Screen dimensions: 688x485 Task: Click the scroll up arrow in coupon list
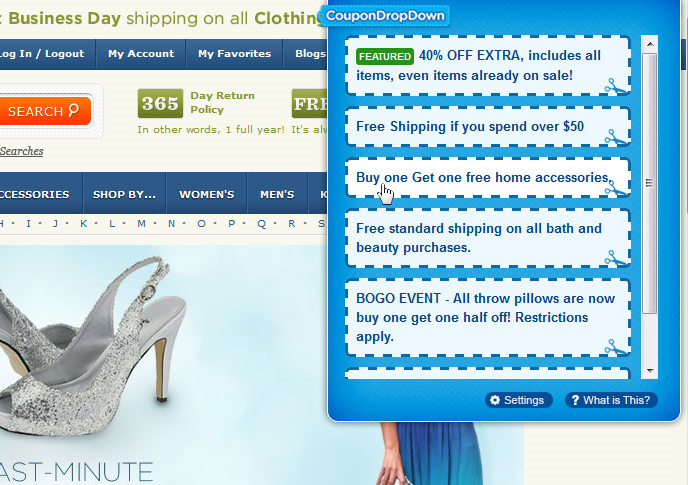[x=650, y=44]
